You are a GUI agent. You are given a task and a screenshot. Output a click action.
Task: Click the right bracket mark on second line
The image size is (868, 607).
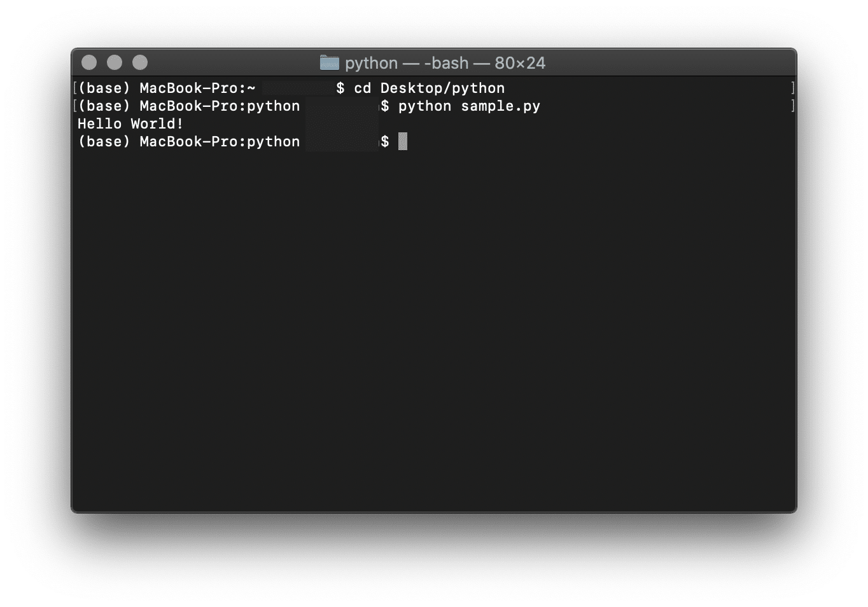[x=792, y=106]
